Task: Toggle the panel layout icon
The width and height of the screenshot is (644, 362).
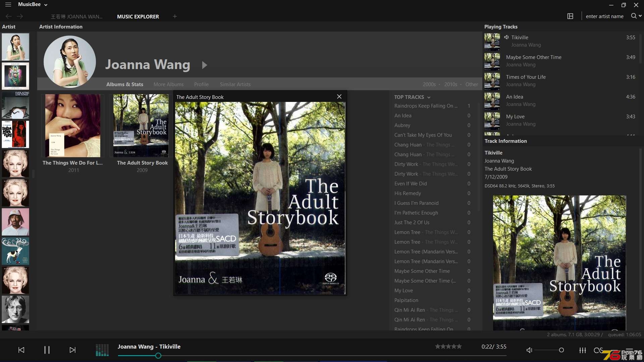Action: pos(570,16)
